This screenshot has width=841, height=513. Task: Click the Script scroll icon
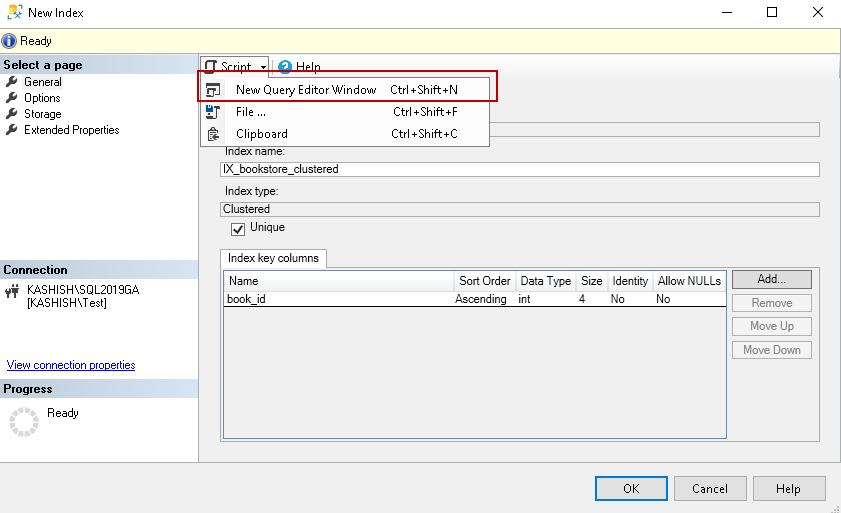(x=211, y=67)
